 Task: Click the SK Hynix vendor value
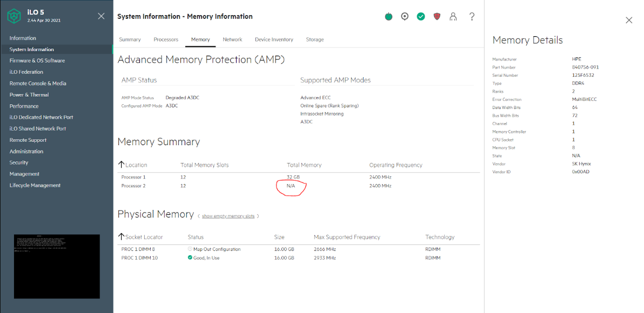[x=581, y=164]
